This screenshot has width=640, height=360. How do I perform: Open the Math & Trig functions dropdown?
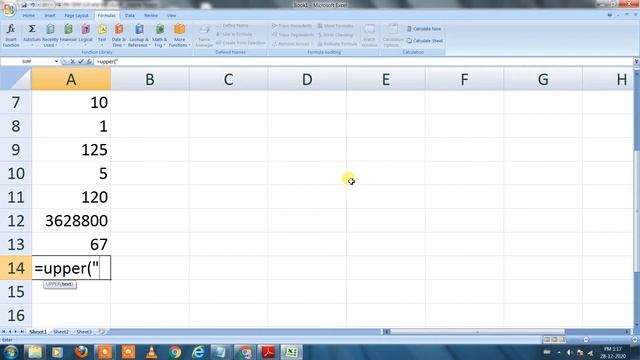pyautogui.click(x=160, y=35)
